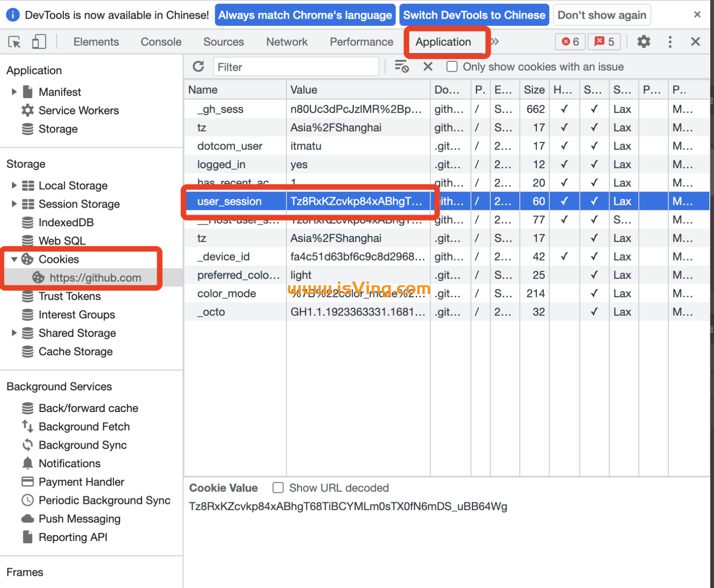Viewport: 714px width, 588px height.
Task: Click the inspect element picker icon
Action: coord(14,42)
